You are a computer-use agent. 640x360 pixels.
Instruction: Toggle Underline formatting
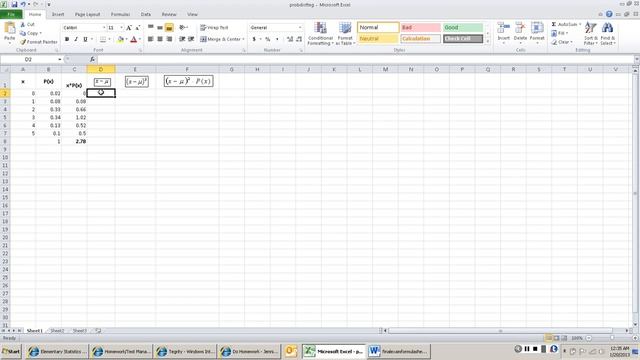coord(85,39)
